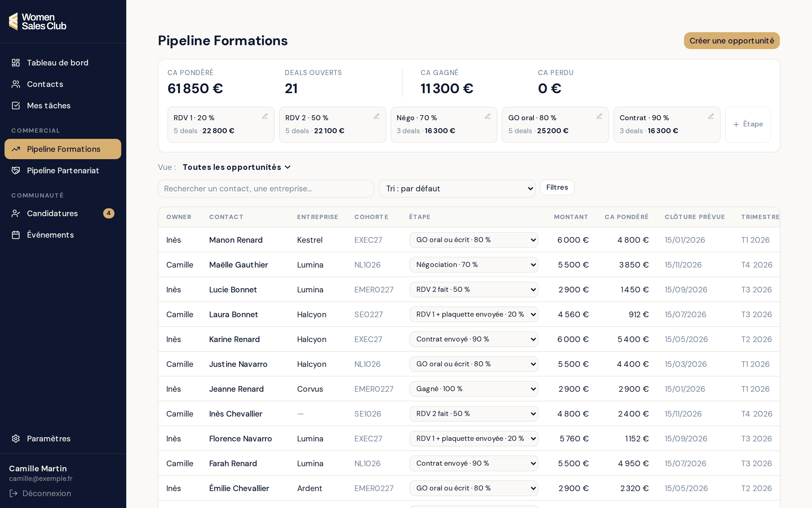Click the Montant column header
The width and height of the screenshot is (812, 508).
tap(571, 217)
